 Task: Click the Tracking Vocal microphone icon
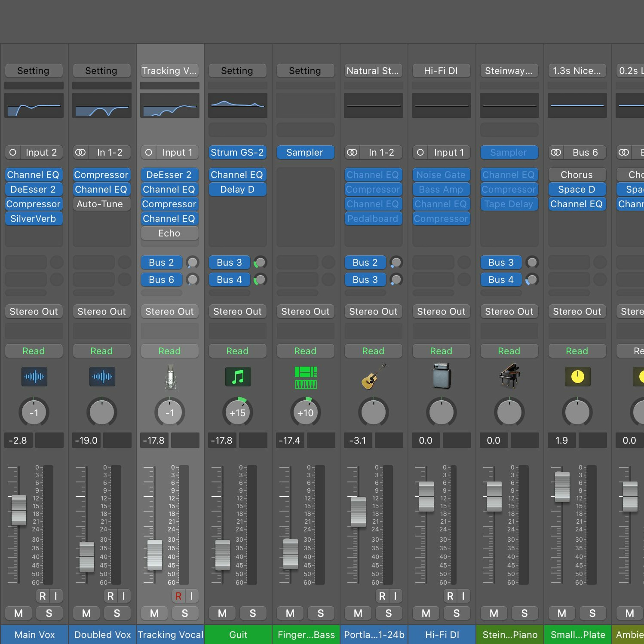point(170,377)
